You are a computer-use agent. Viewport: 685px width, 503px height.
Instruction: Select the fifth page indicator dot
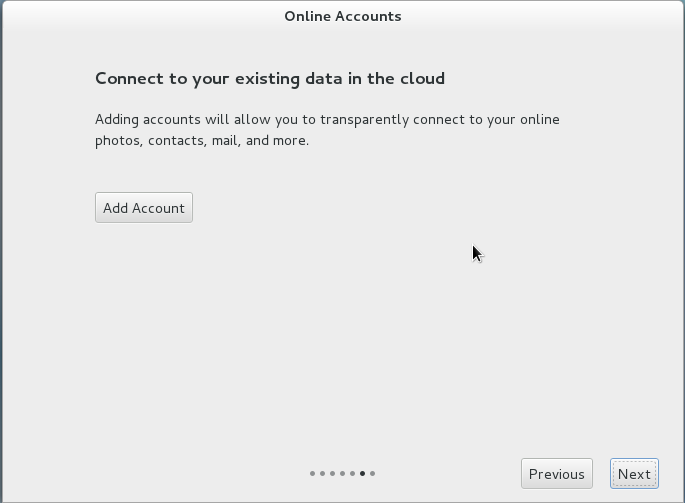coord(352,473)
